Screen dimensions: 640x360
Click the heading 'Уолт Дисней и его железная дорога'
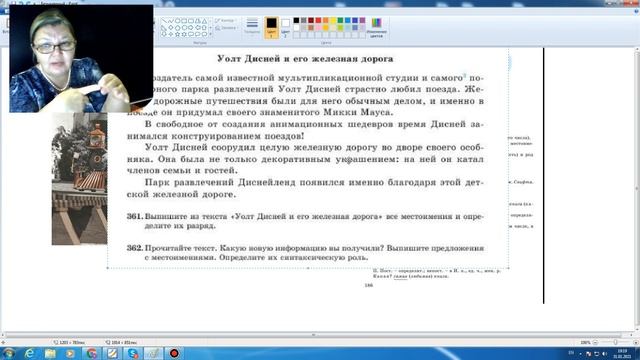coord(305,59)
